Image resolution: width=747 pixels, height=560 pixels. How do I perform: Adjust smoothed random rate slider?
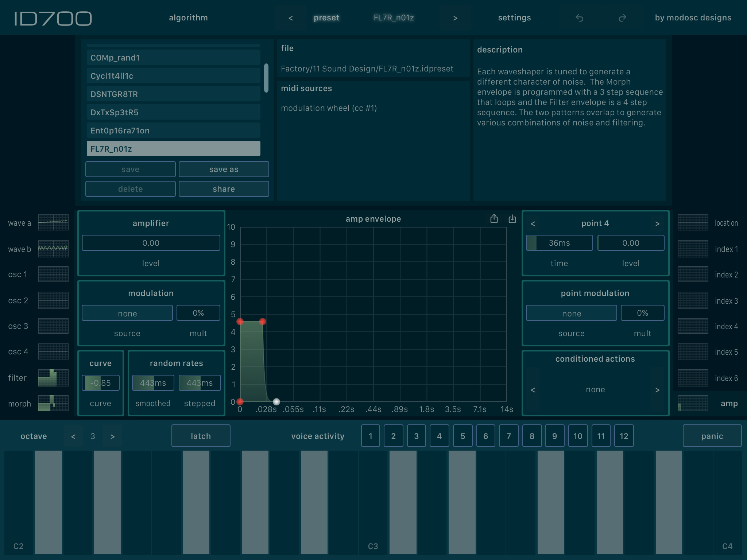click(153, 383)
